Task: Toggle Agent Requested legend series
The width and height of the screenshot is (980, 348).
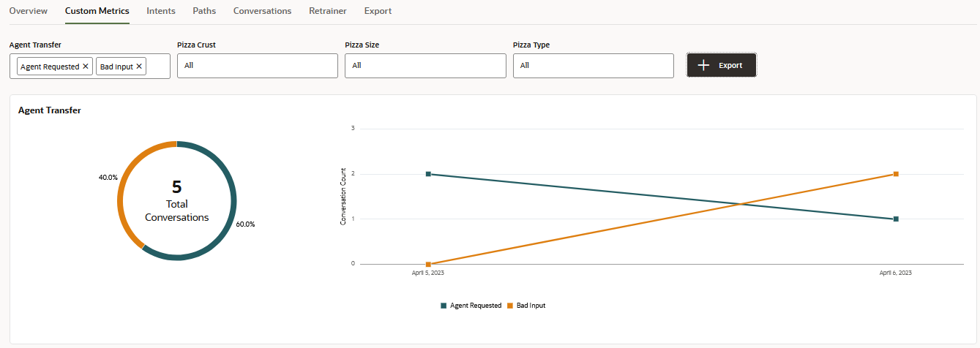Action: pyautogui.click(x=471, y=306)
